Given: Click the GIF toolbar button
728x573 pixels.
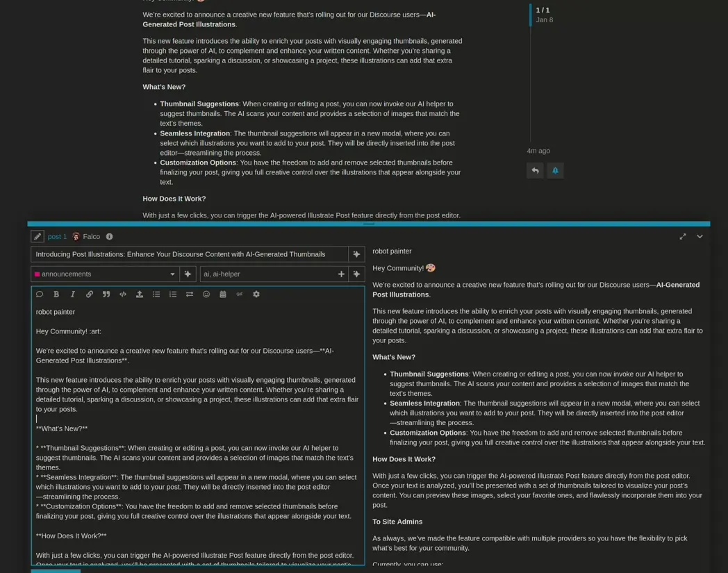Looking at the screenshot, I should pyautogui.click(x=240, y=294).
